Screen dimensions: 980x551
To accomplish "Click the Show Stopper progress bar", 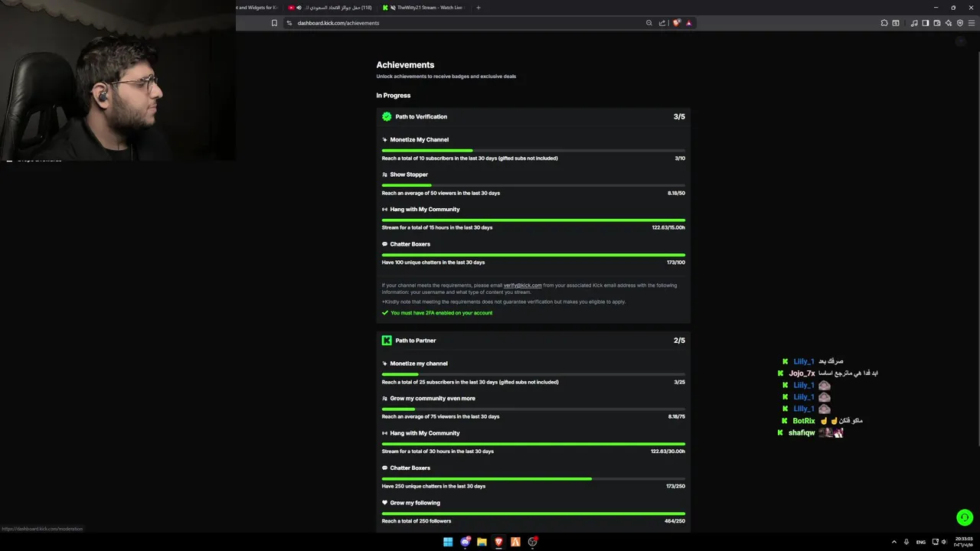I will pos(534,185).
